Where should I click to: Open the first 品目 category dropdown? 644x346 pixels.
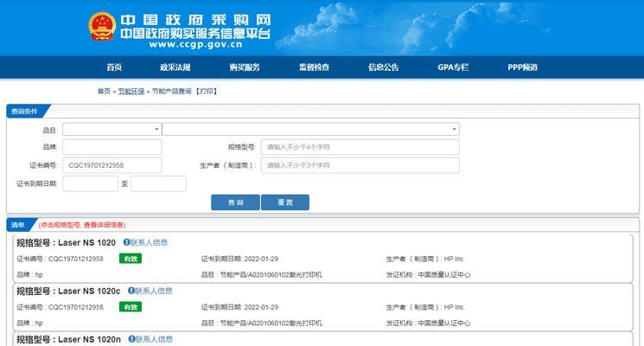(x=112, y=129)
